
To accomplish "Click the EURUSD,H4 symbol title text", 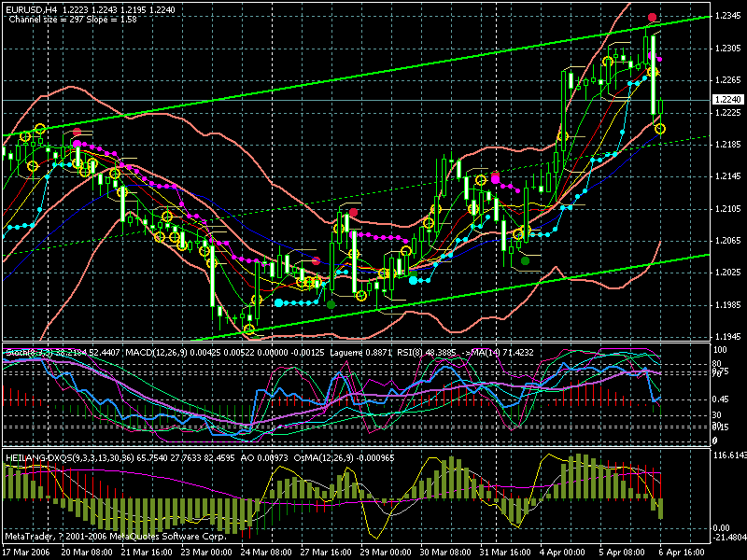I will [32, 9].
